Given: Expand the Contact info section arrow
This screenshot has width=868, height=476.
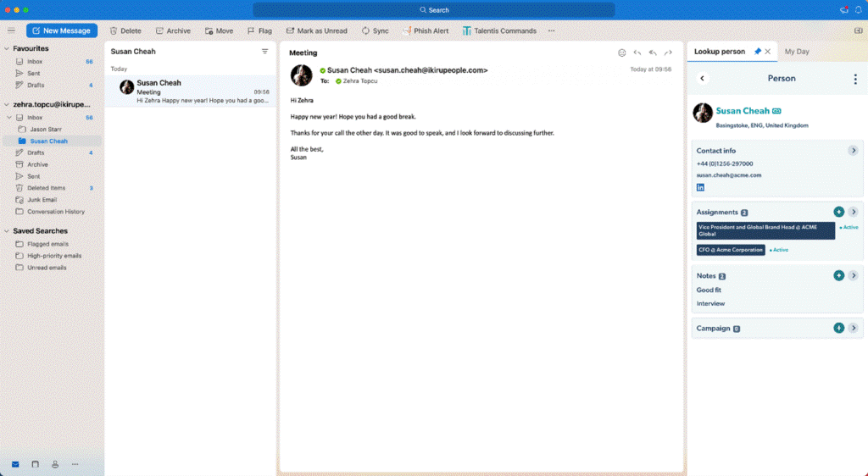Looking at the screenshot, I should tap(853, 151).
